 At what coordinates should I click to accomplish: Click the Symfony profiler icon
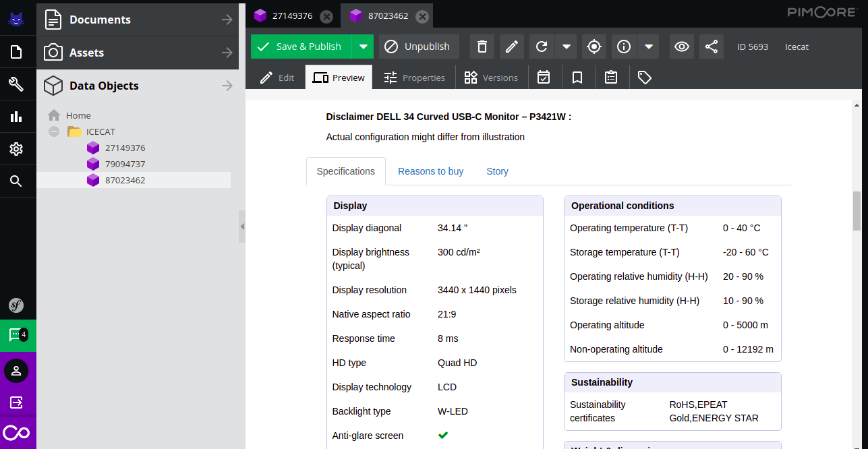click(x=16, y=305)
